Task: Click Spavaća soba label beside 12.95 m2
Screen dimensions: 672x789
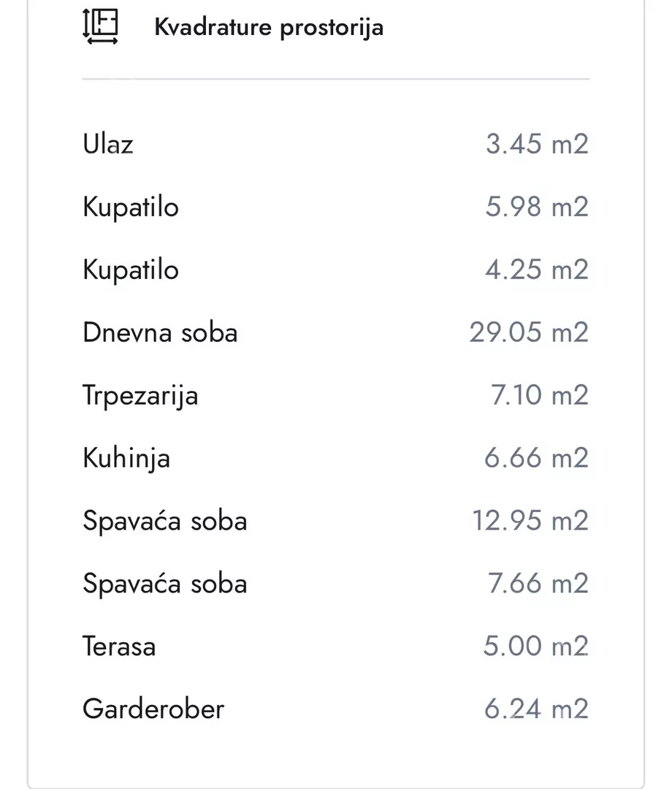Action: coord(165,522)
